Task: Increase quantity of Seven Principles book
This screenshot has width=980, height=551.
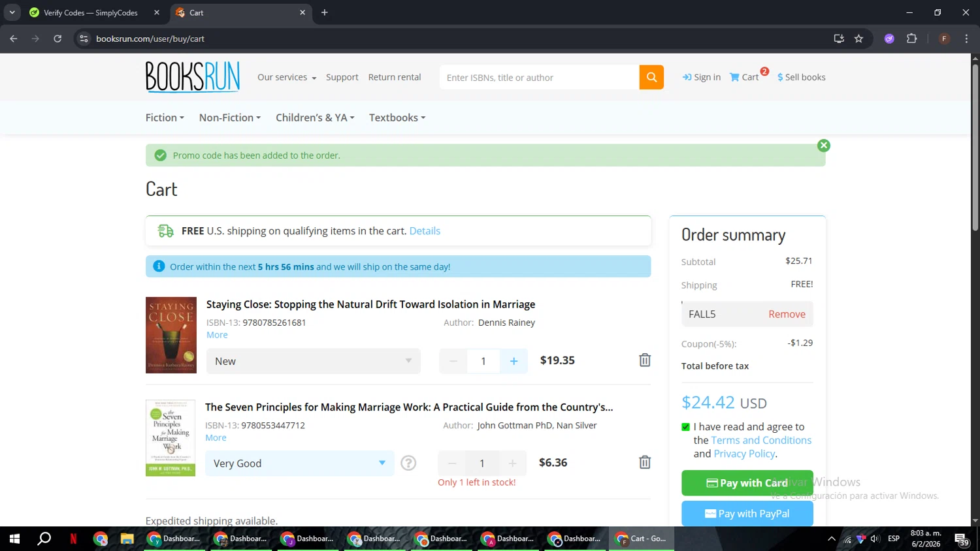Action: pyautogui.click(x=512, y=463)
